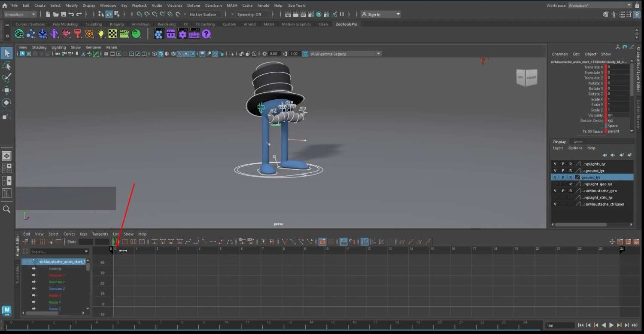Redo the action via toolbar arrow
Image resolution: width=644 pixels, height=334 pixels.
click(x=79, y=14)
